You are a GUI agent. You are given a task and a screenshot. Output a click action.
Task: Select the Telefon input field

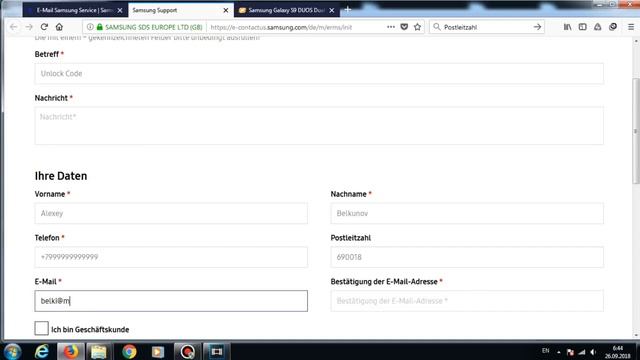pos(171,257)
